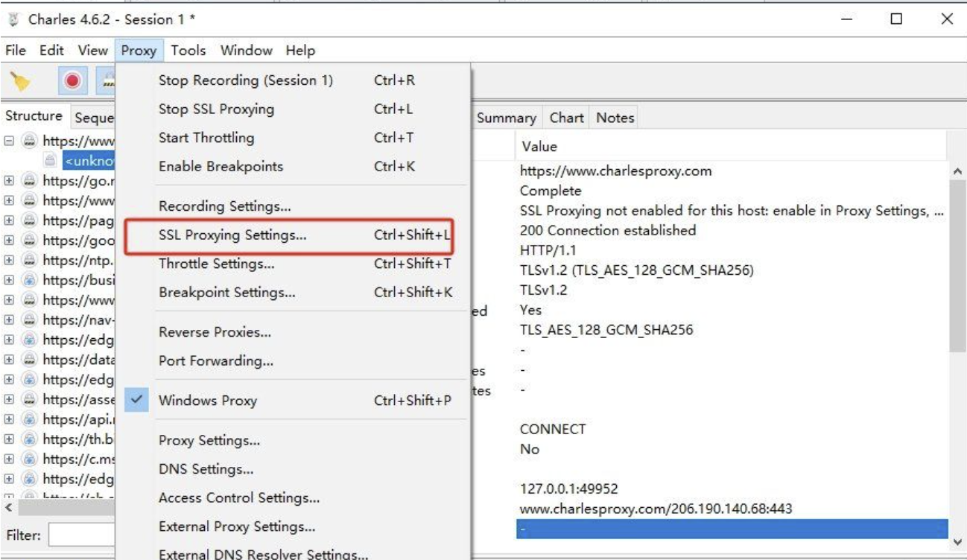The image size is (967, 560).
Task: Click the Charles app icon in title bar
Action: point(12,19)
